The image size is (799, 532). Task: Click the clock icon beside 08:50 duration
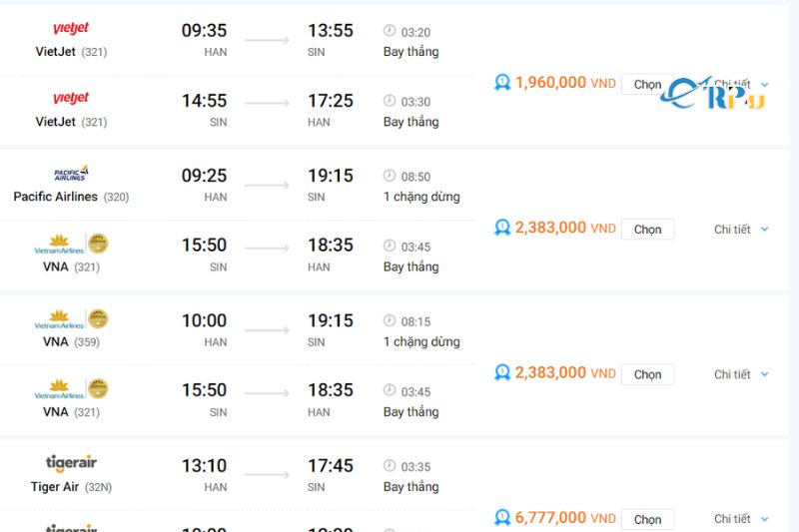point(390,176)
